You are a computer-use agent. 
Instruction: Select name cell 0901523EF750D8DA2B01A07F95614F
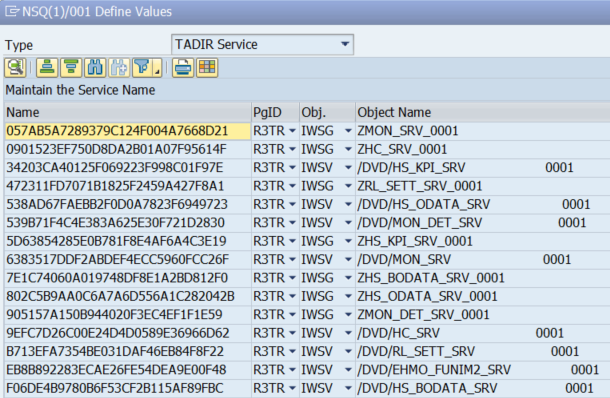(x=128, y=149)
